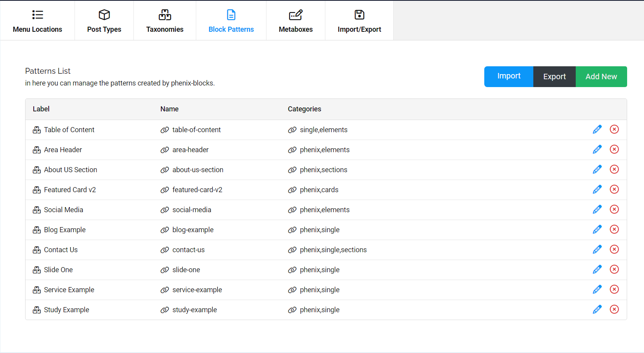Click the link icon beside table-of-content
644x353 pixels.
[x=165, y=130]
